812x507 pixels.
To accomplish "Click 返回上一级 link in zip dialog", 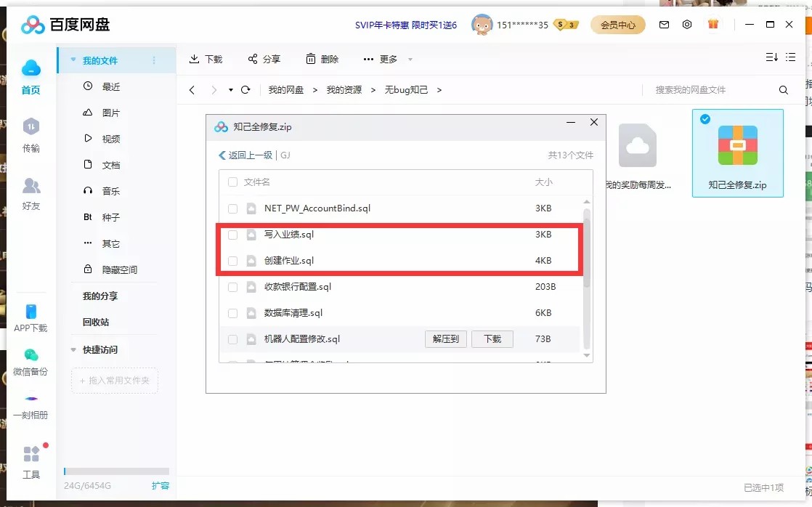I will click(x=246, y=155).
